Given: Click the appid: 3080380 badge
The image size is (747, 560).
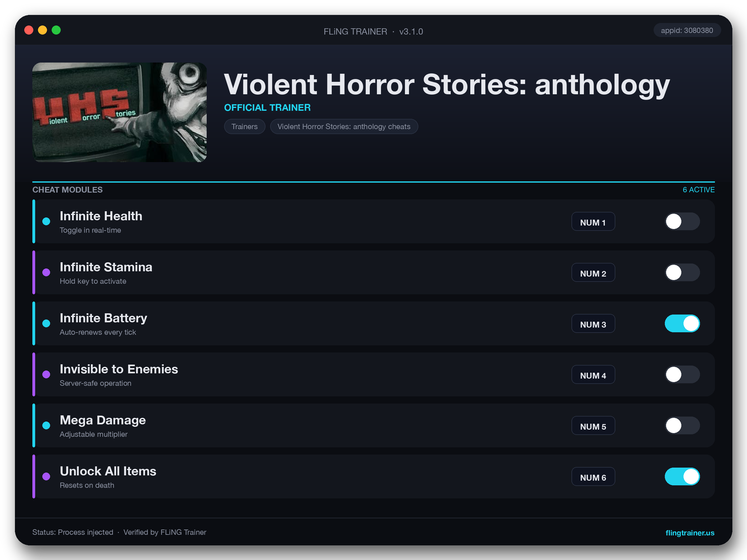Looking at the screenshot, I should (x=687, y=30).
